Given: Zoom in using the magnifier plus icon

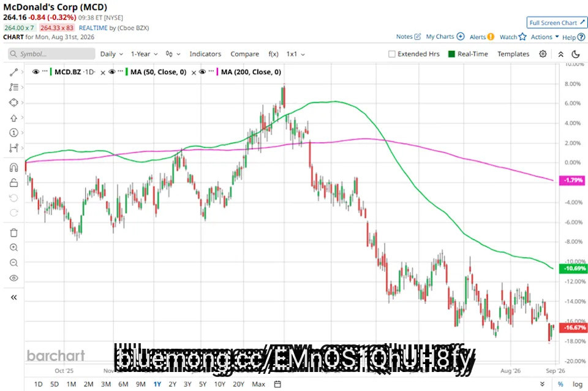Looking at the screenshot, I should [x=14, y=248].
